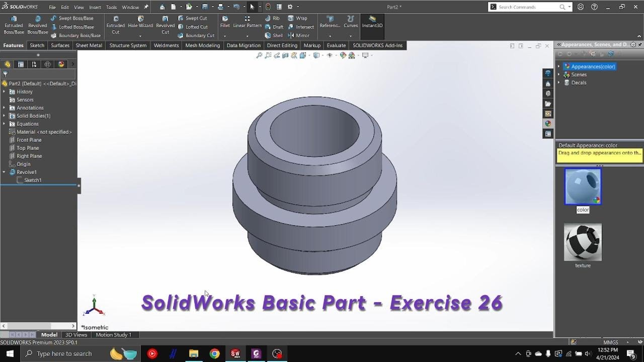This screenshot has width=644, height=362.
Task: Expand the Solid Bodies(1) folder
Action: tap(4, 116)
